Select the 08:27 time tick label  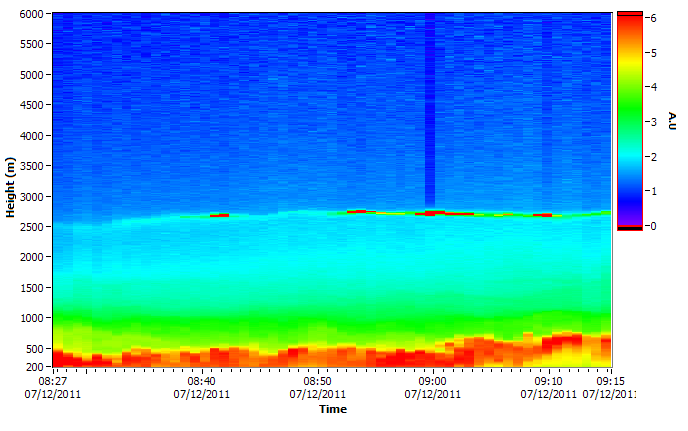pyautogui.click(x=53, y=382)
